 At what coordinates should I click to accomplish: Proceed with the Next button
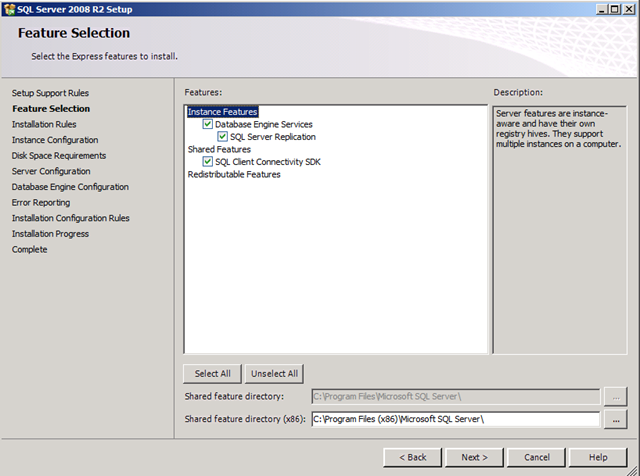pos(474,457)
